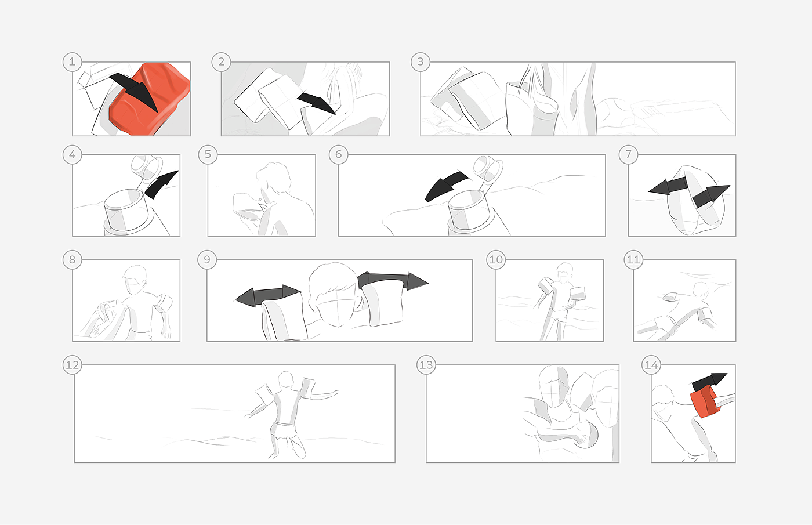Click the circled number 14 badge
Screen dimensions: 812x525
(651, 364)
